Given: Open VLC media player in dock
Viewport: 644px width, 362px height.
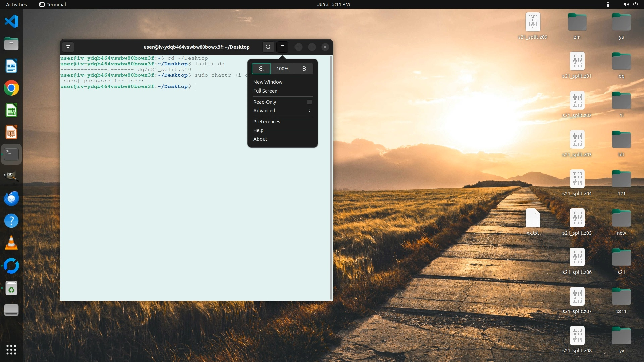Looking at the screenshot, I should tap(11, 243).
